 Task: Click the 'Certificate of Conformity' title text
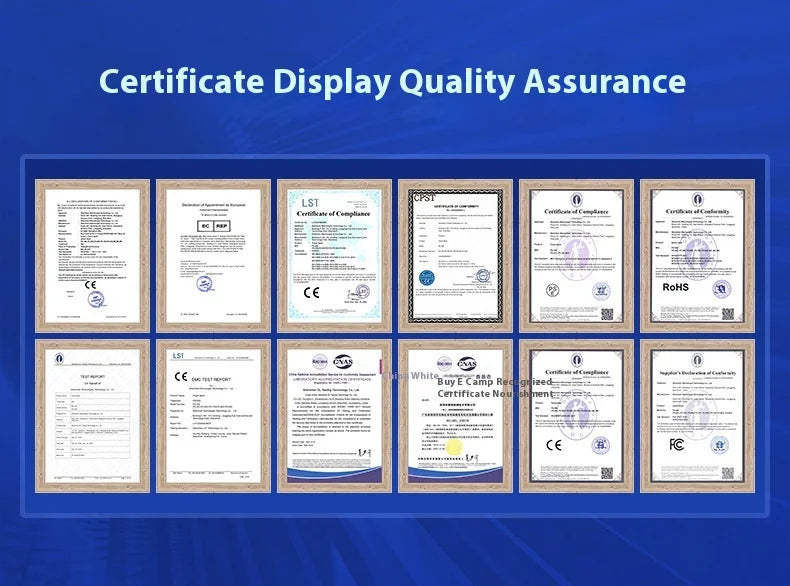tap(697, 211)
